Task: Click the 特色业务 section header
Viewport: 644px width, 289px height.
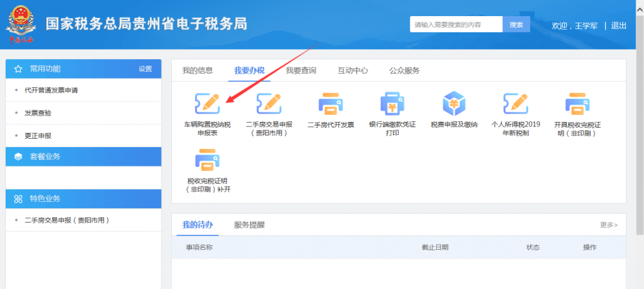Action: tap(83, 199)
